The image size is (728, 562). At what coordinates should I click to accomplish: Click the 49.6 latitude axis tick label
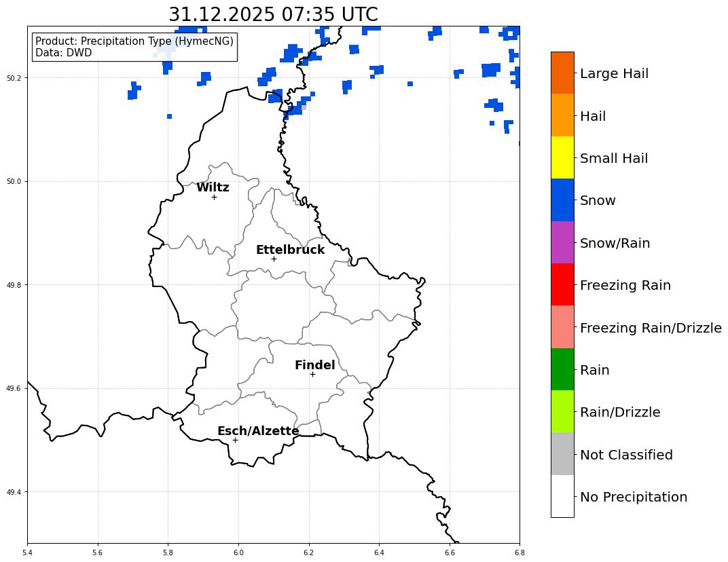click(15, 388)
